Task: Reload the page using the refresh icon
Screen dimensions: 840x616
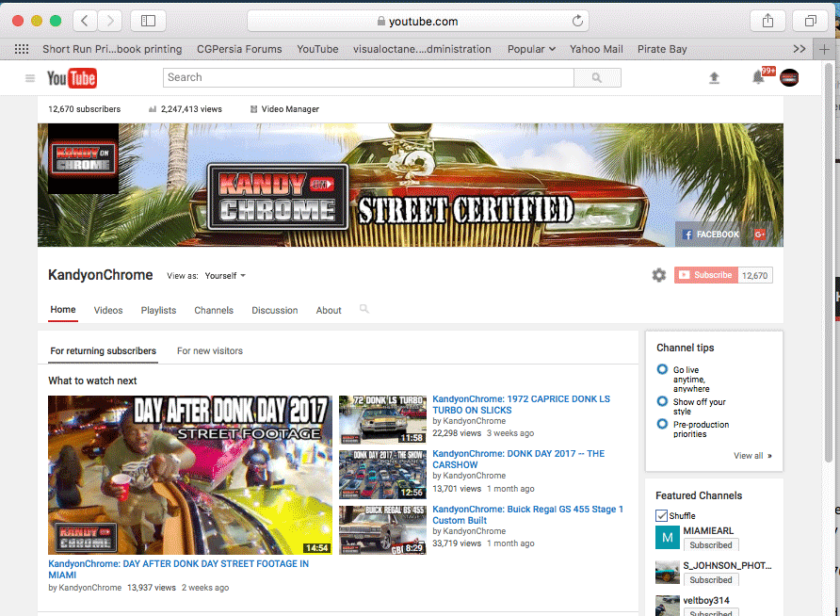Action: (577, 21)
